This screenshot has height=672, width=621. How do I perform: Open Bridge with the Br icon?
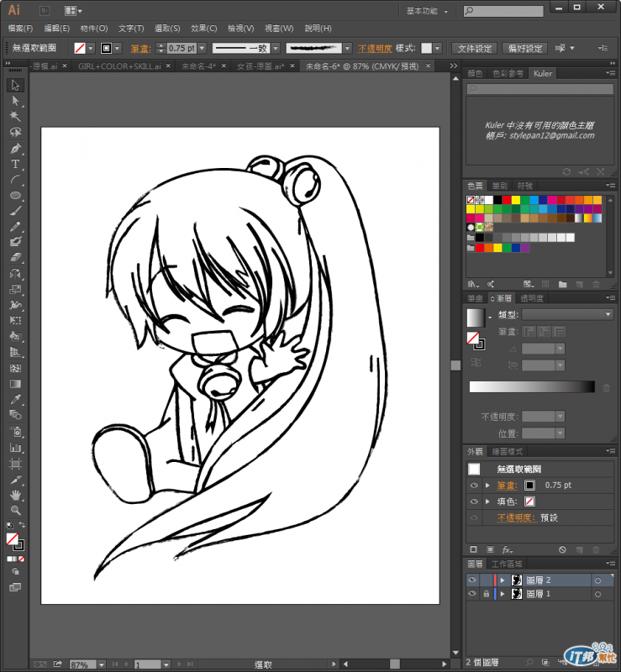tap(45, 10)
